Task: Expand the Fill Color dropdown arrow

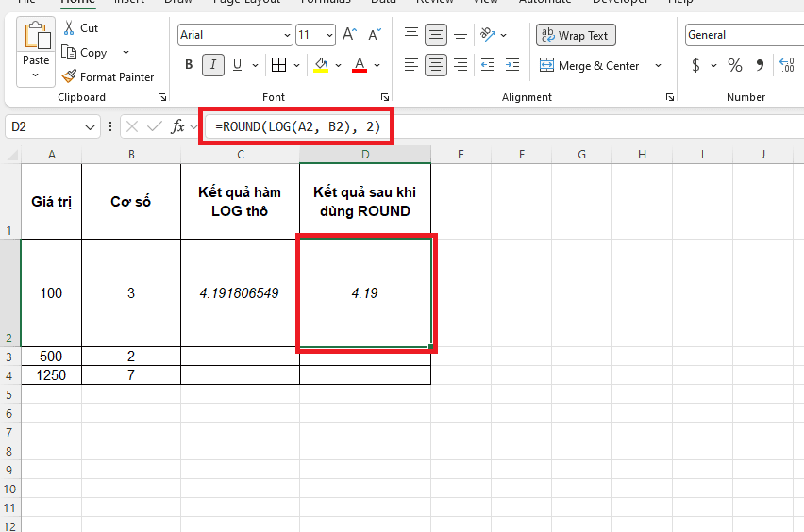Action: [x=338, y=65]
